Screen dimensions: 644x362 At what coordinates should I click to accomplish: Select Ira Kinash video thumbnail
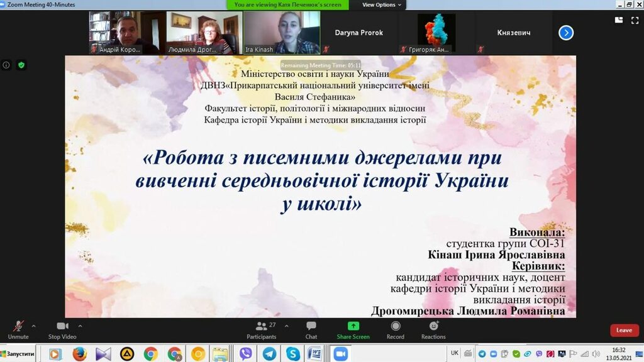click(282, 33)
